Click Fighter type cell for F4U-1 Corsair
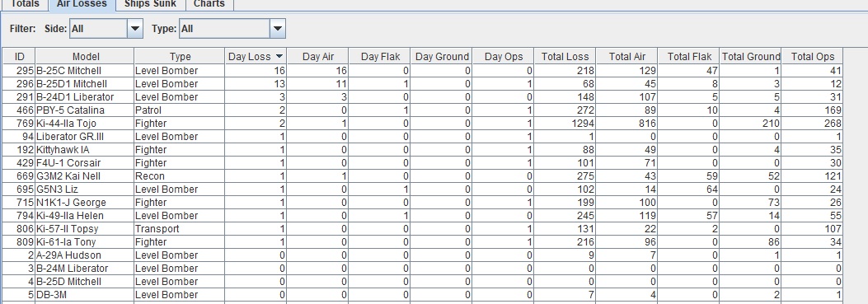The width and height of the screenshot is (868, 304). click(x=180, y=163)
